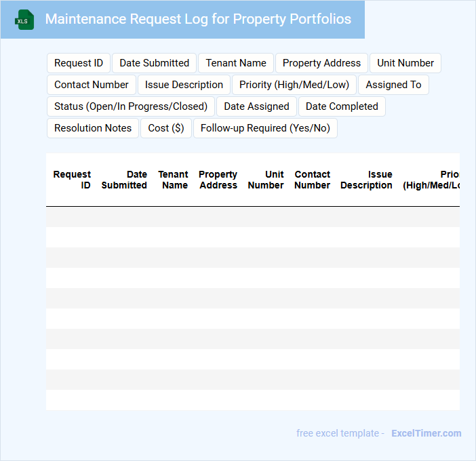The width and height of the screenshot is (476, 461).
Task: Click the Unit Number tag
Action: pos(405,63)
